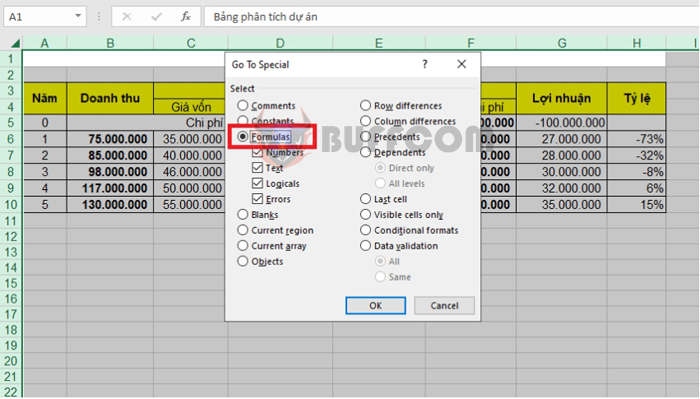Click cell with 28.000.000
This screenshot has width=700, height=399.
point(562,156)
